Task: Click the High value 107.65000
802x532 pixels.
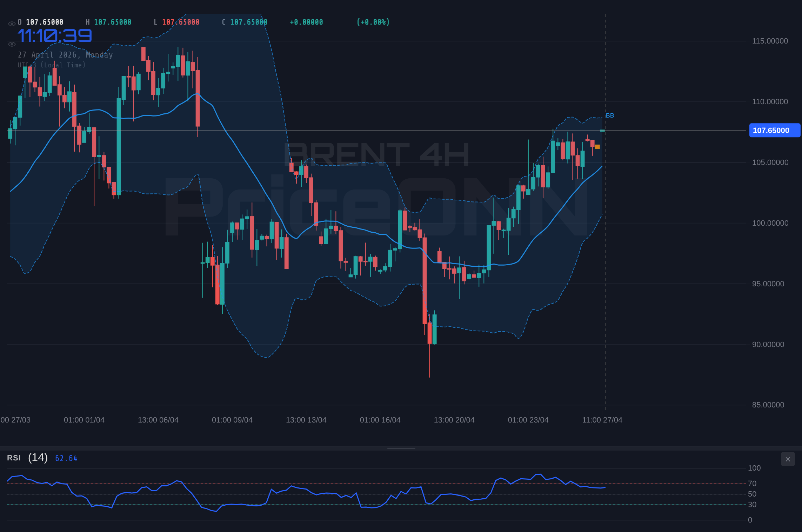Action: 113,22
